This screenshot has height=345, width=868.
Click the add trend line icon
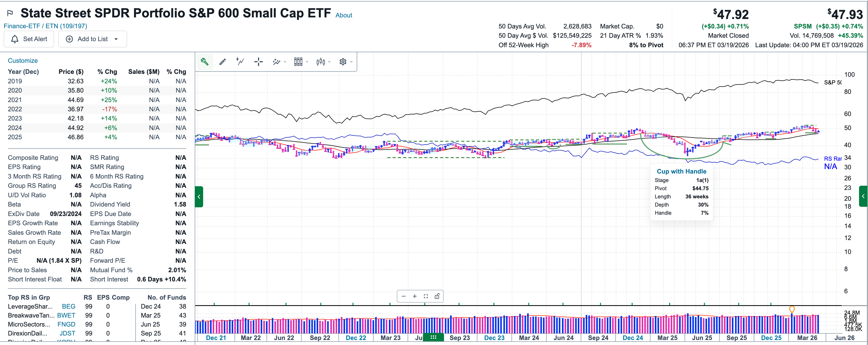(240, 62)
